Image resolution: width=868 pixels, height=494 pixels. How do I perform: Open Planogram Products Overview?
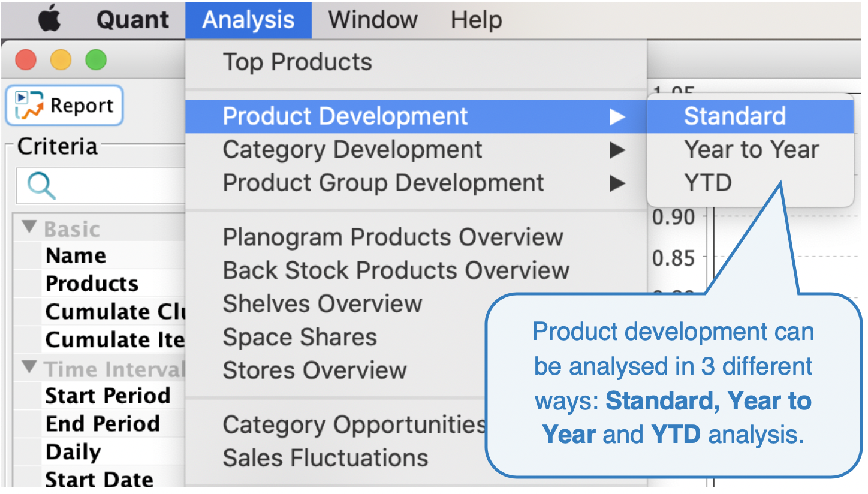pos(393,237)
